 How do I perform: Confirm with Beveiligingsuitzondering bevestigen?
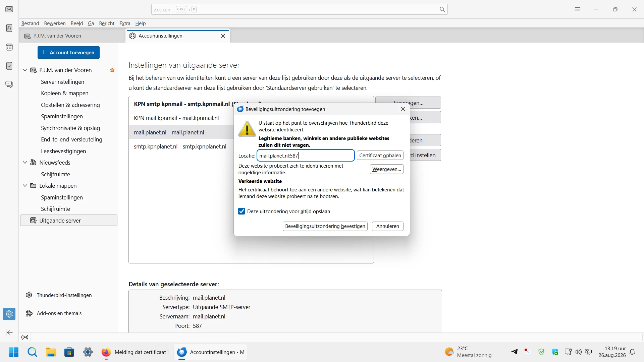[325, 226]
